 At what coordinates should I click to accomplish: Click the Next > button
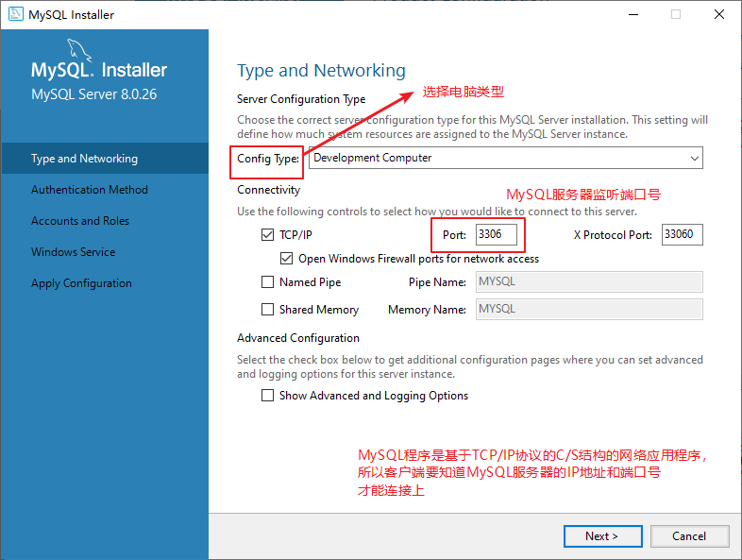603,536
